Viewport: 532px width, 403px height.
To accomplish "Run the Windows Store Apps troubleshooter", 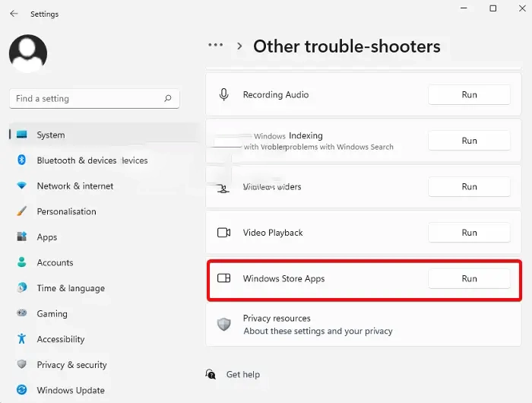I will click(x=469, y=279).
